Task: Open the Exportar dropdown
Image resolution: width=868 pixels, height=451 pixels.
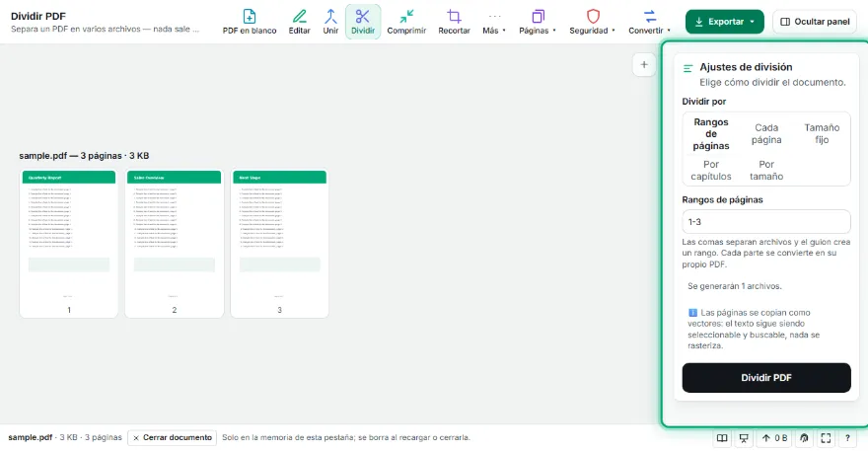Action: click(x=724, y=22)
